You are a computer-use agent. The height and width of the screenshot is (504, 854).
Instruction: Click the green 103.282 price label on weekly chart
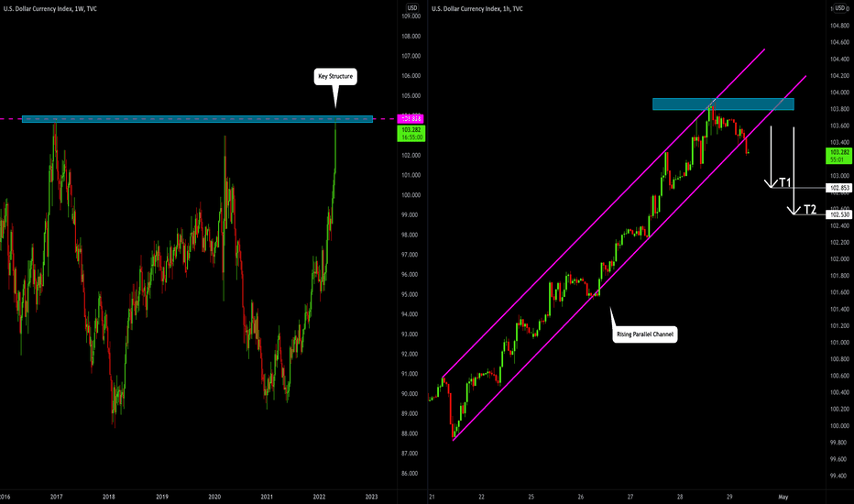(x=411, y=134)
